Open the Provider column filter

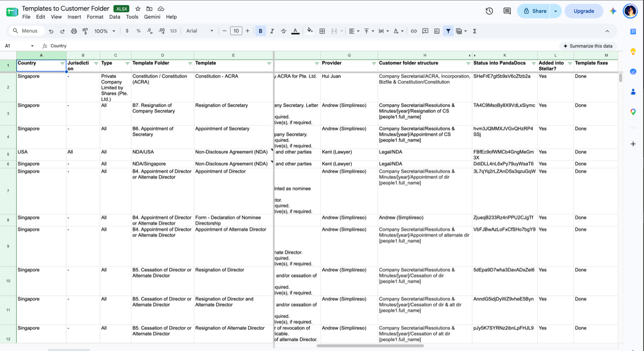click(374, 63)
